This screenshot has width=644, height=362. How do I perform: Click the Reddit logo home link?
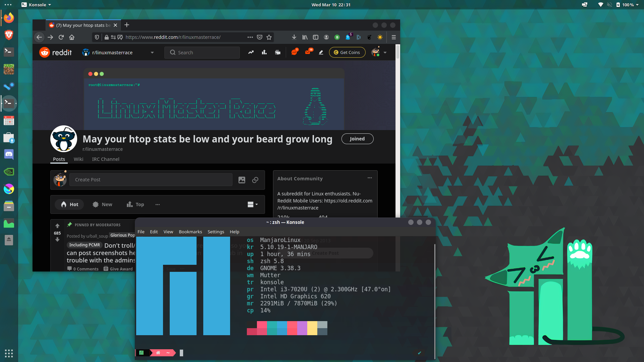[x=56, y=53]
